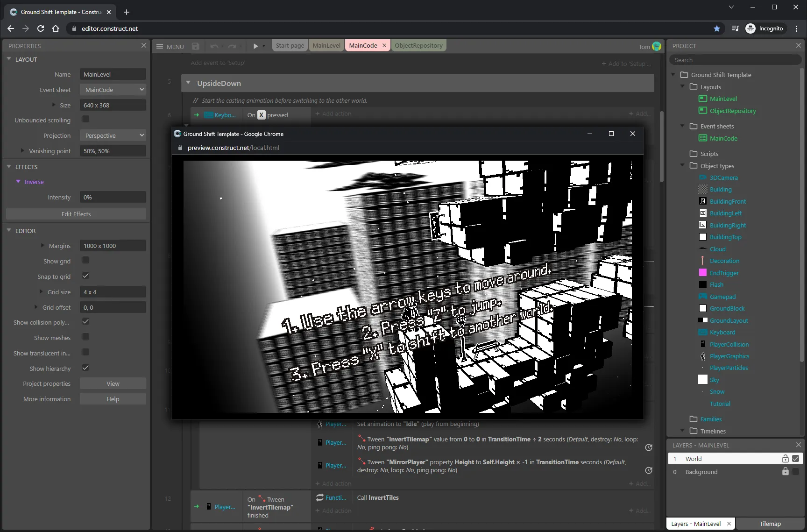Select the PlayerCollision object type
The height and width of the screenshot is (532, 807).
tap(729, 344)
